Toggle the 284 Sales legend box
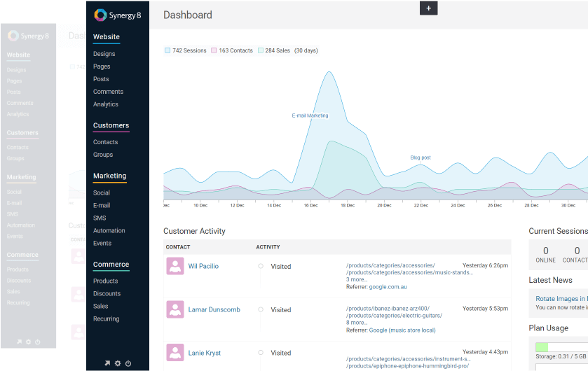This screenshot has width=588, height=371. click(261, 50)
